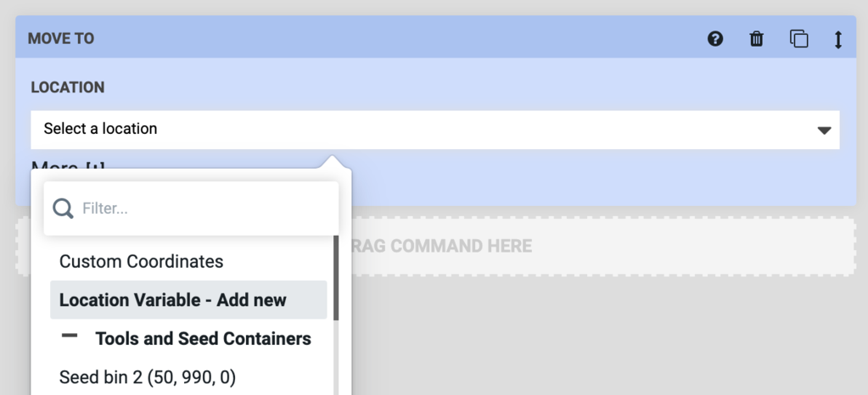Click the magnifier icon in the filter box
Image resolution: width=868 pixels, height=395 pixels.
(x=63, y=209)
